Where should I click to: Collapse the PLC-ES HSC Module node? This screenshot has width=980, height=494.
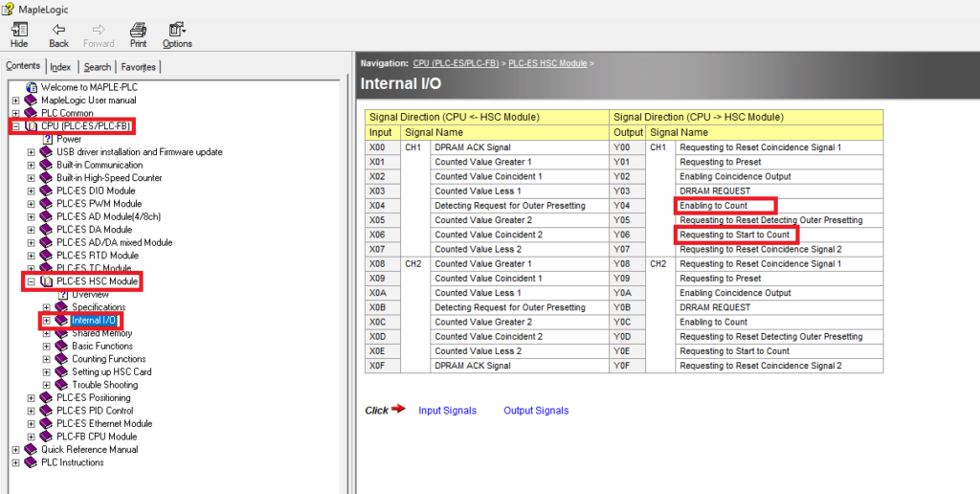click(31, 281)
